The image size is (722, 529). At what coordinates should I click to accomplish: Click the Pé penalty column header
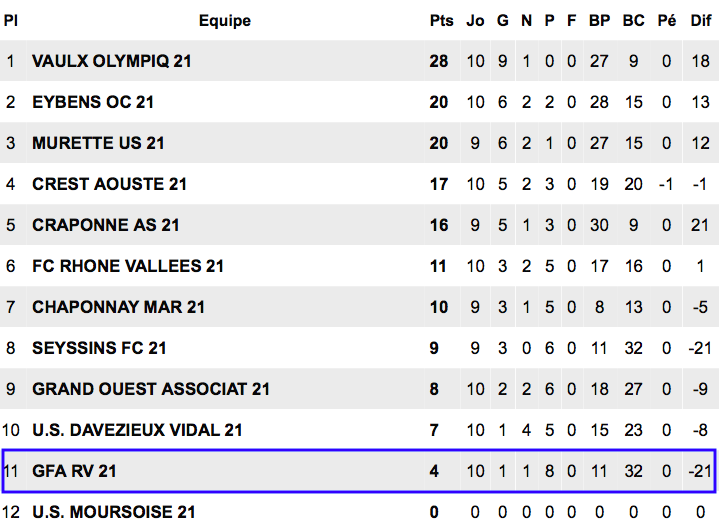click(666, 21)
